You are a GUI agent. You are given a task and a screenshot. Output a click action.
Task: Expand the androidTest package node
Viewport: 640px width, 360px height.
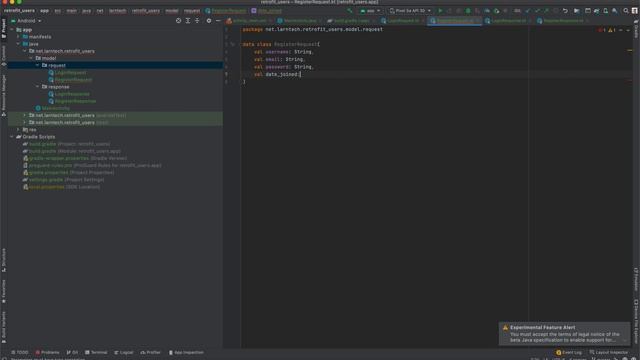[25, 115]
